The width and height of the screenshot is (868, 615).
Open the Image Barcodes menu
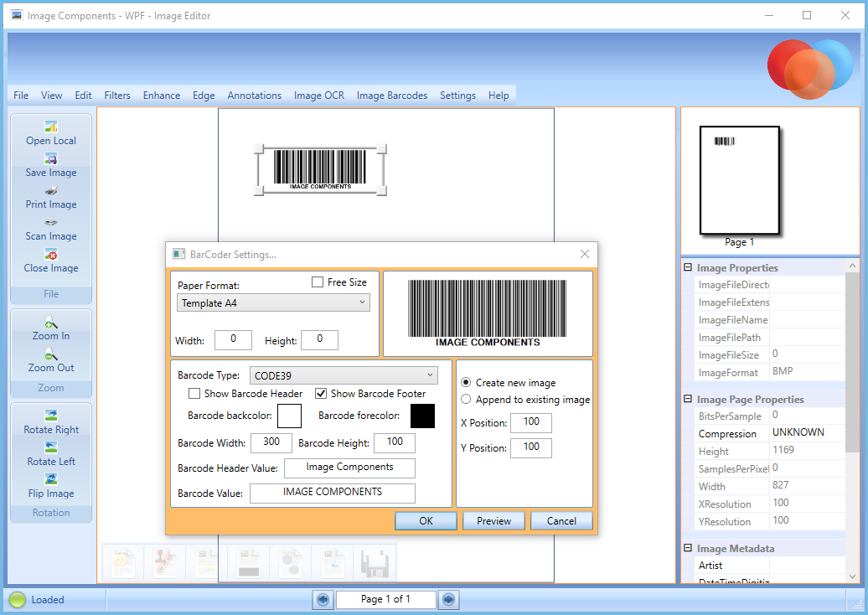[x=392, y=96]
